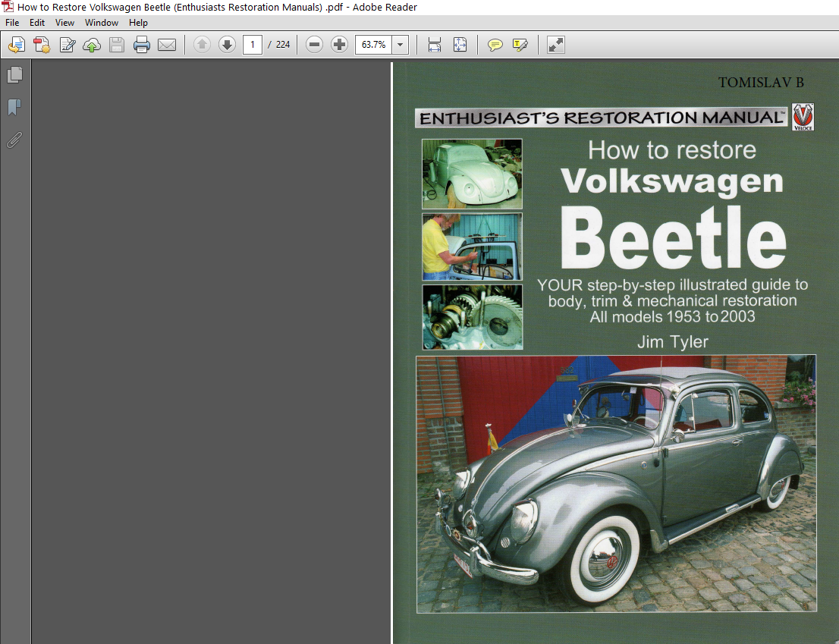Click the 'Beetle' title word
The image size is (839, 644).
pos(673,238)
